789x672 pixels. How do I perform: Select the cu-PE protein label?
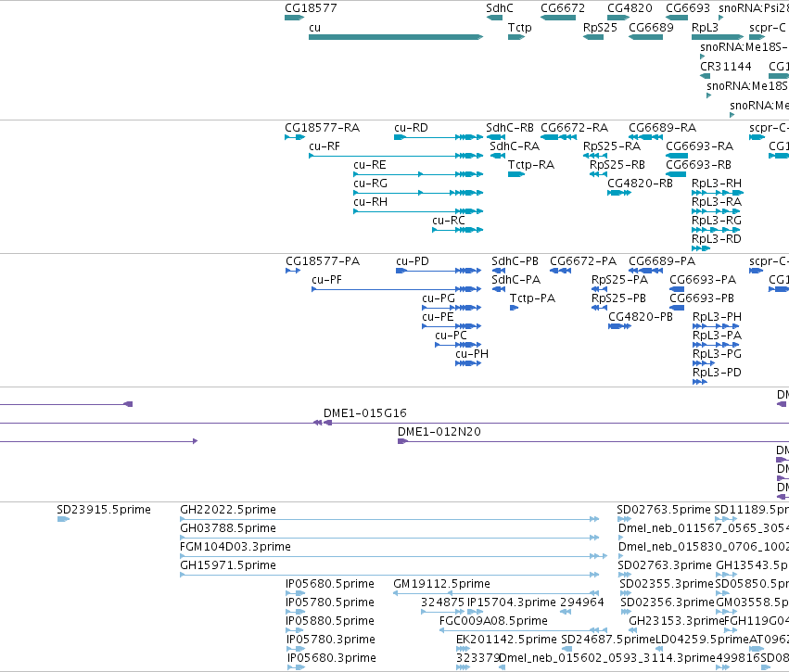coord(438,317)
